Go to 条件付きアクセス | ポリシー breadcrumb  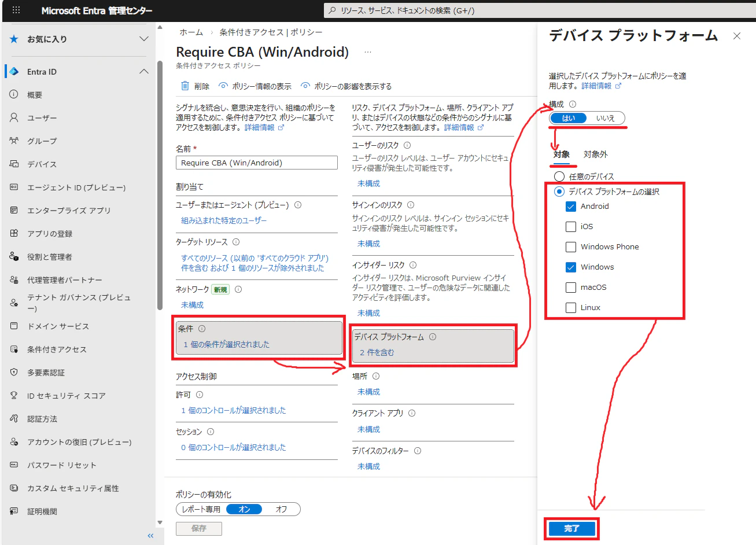pos(271,32)
